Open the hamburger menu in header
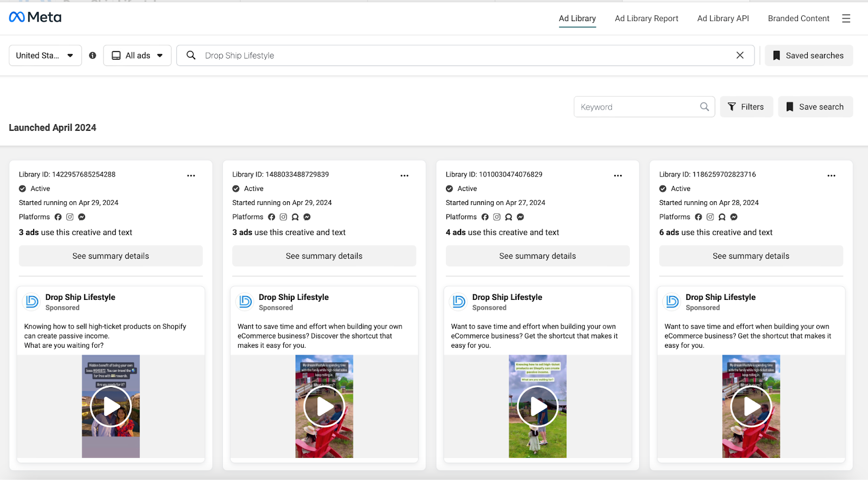The width and height of the screenshot is (868, 480). [846, 18]
